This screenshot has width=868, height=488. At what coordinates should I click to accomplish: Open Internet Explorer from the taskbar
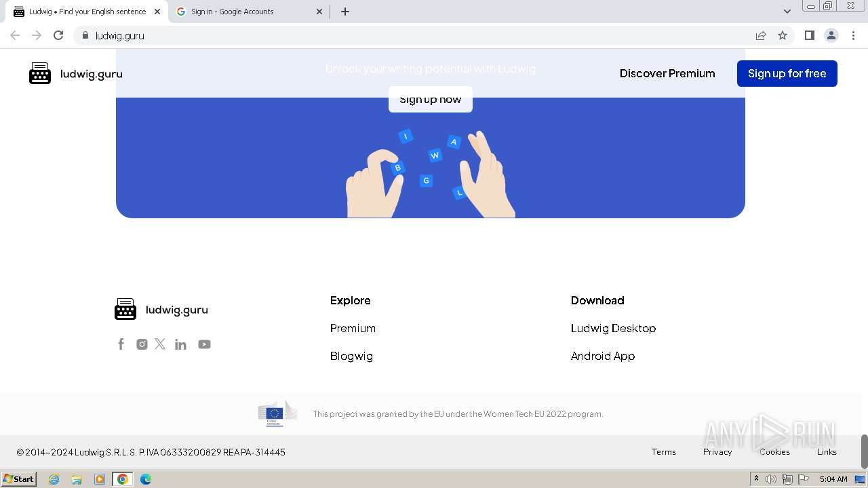[54, 479]
